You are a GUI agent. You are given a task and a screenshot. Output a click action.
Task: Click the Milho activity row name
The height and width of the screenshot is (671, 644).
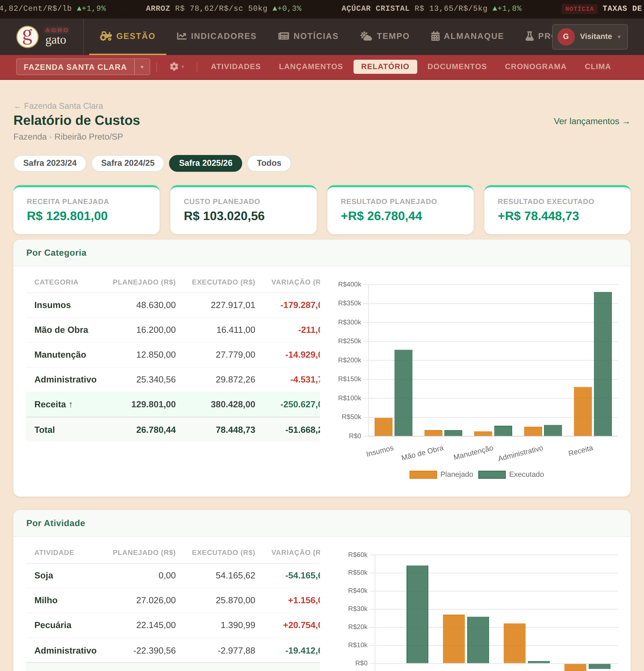(46, 601)
